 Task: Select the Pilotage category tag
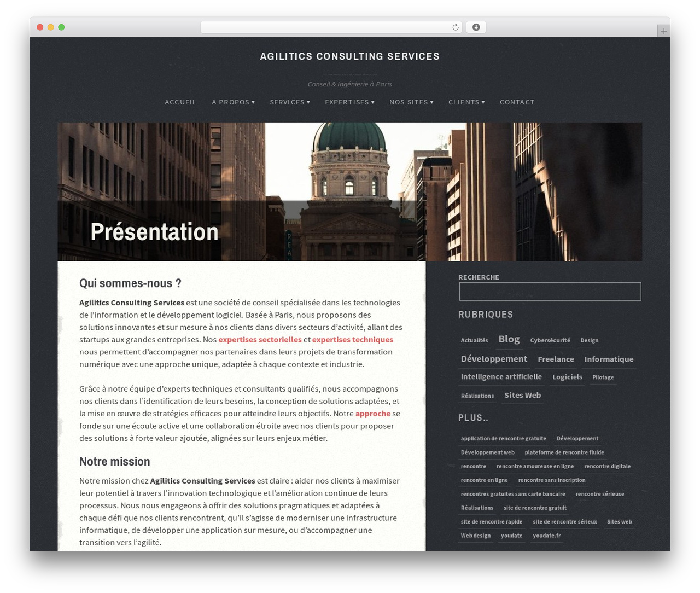tap(603, 377)
